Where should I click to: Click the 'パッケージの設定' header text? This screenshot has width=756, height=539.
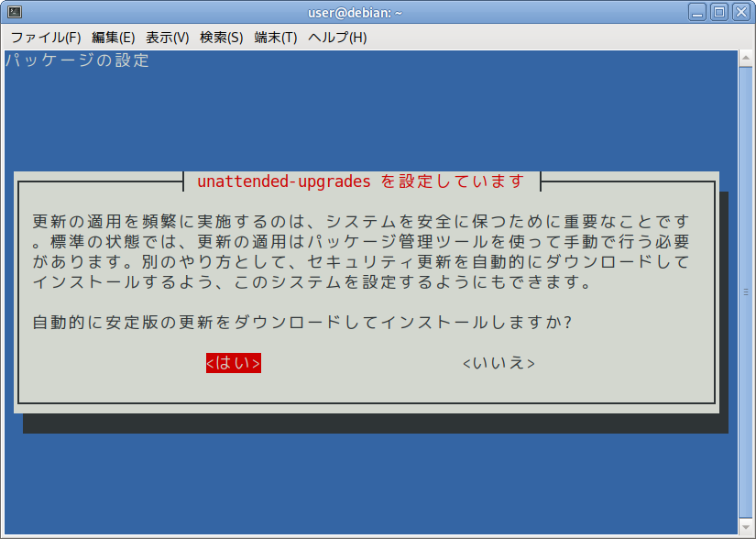coord(77,60)
